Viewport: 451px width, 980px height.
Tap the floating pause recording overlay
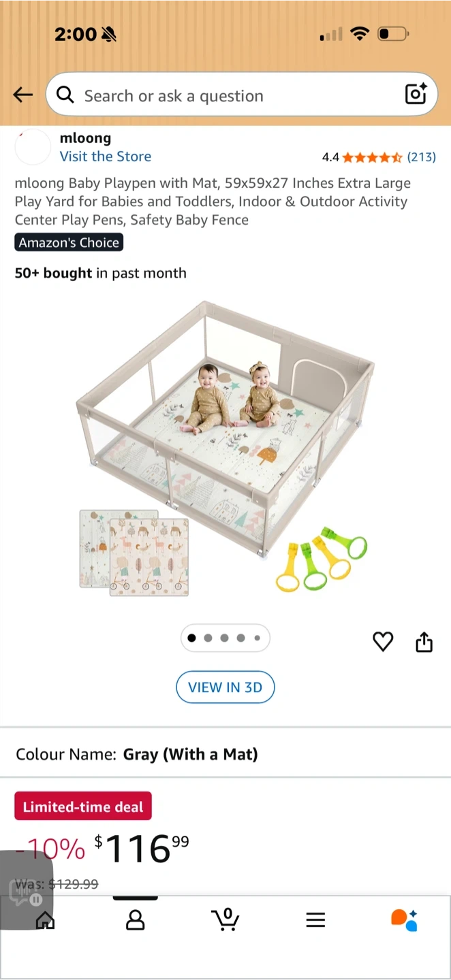[x=26, y=889]
